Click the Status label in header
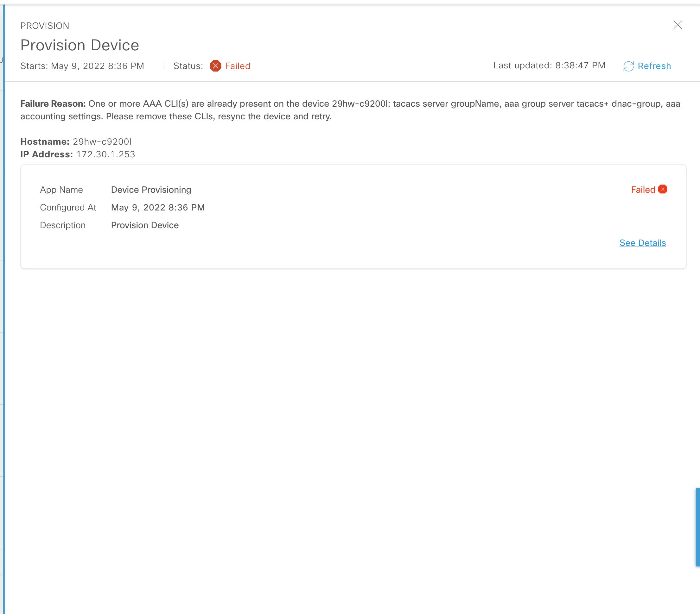Image resolution: width=700 pixels, height=614 pixels. (x=188, y=66)
